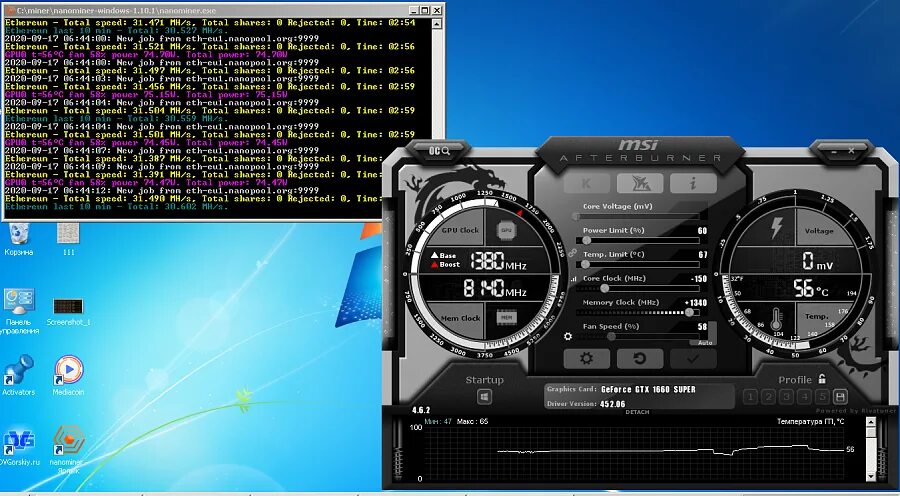Open the Корзина recycle bin icon
Viewport: 900px width, 496px height.
19,240
